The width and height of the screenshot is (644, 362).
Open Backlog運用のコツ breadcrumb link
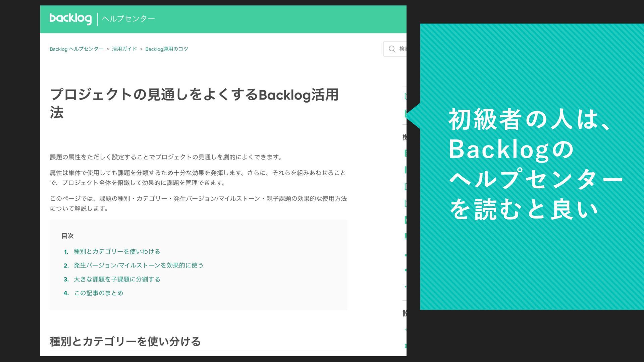tap(167, 49)
